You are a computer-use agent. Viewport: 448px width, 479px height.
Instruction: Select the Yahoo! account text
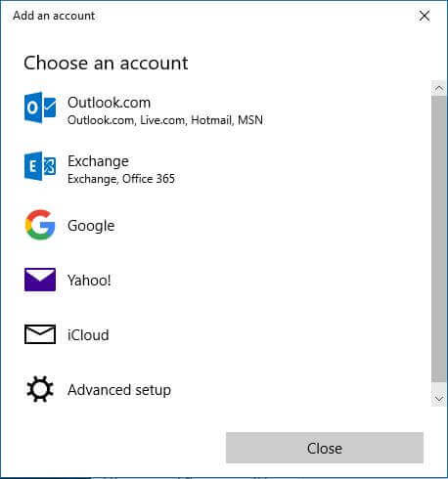[x=89, y=281]
